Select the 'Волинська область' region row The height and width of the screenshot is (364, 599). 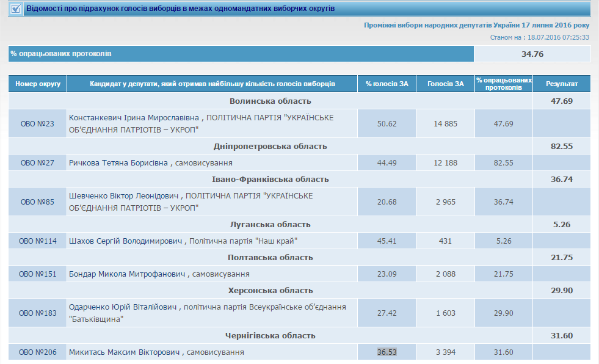point(270,101)
